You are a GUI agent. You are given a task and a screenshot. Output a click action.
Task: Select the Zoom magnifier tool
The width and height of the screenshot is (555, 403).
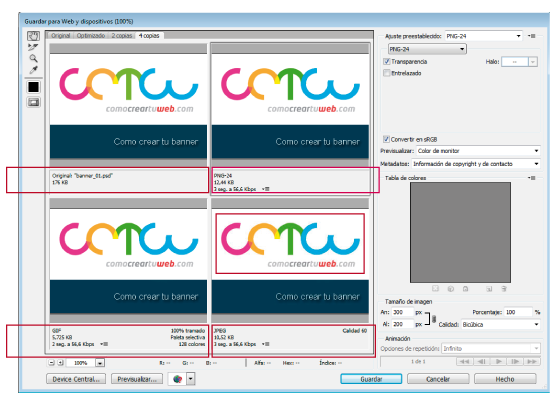point(33,58)
